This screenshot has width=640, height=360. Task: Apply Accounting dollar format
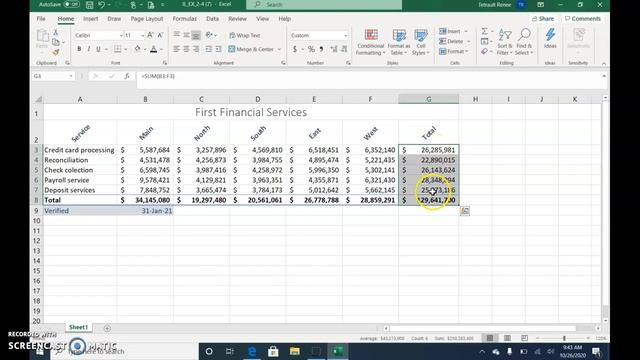295,49
